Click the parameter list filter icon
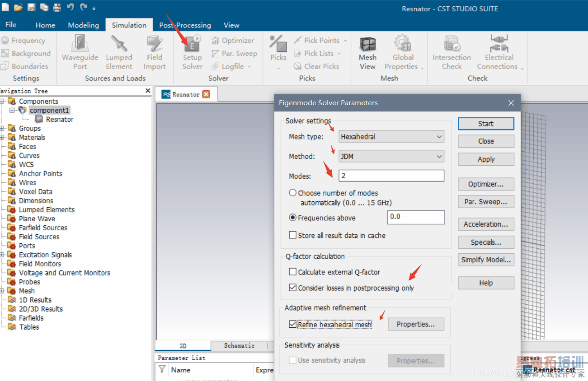 pos(162,370)
